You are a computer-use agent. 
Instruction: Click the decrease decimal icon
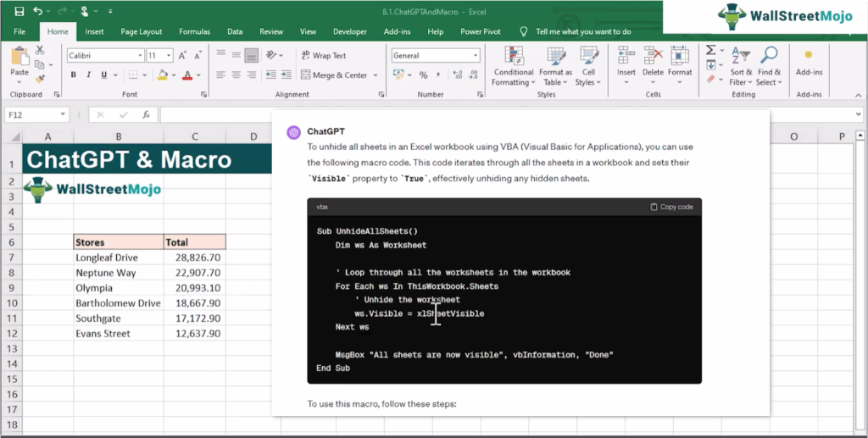tap(473, 75)
